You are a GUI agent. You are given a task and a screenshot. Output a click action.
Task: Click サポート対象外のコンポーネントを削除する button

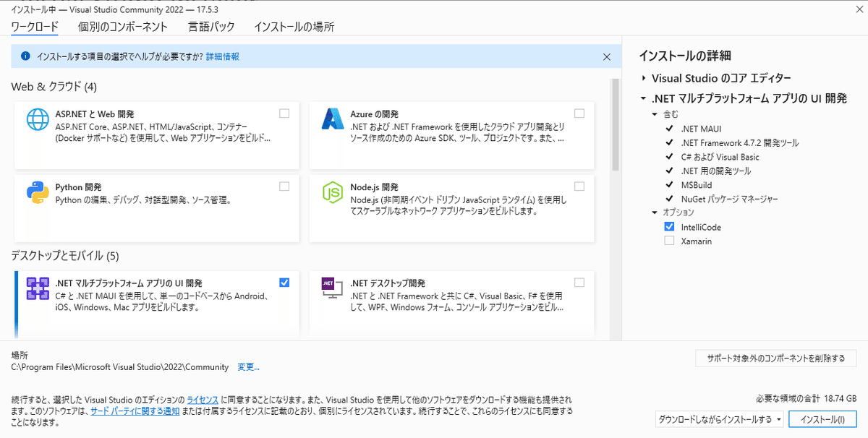(775, 358)
